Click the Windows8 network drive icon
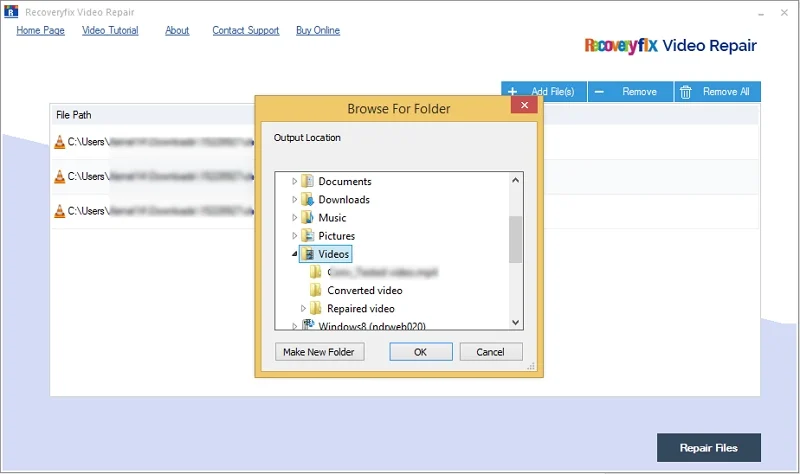The height and width of the screenshot is (474, 800). tap(308, 325)
